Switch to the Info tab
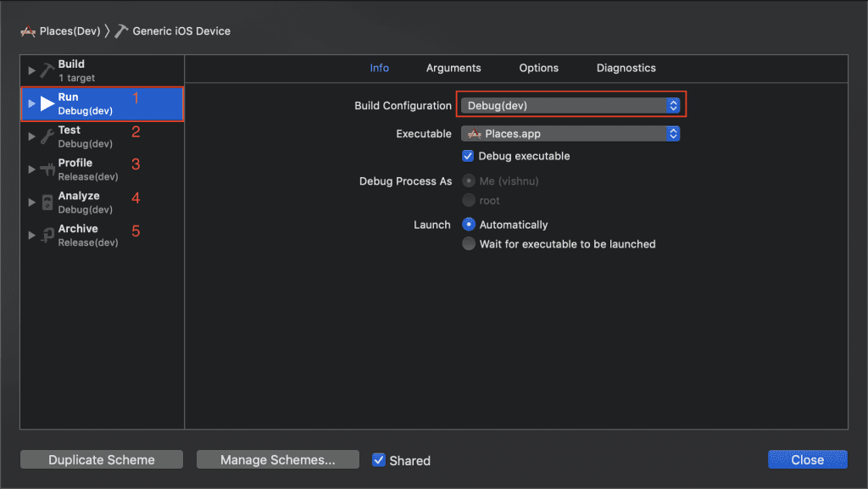The image size is (868, 489). [379, 68]
